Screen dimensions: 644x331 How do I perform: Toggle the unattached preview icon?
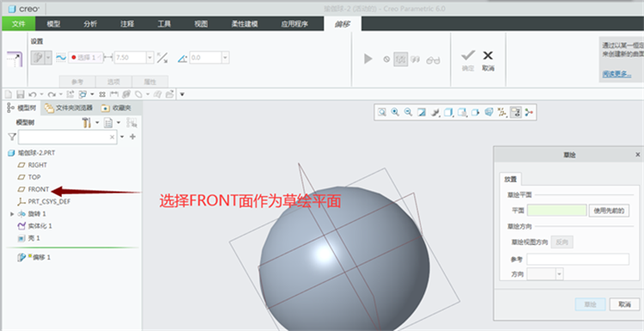click(400, 59)
